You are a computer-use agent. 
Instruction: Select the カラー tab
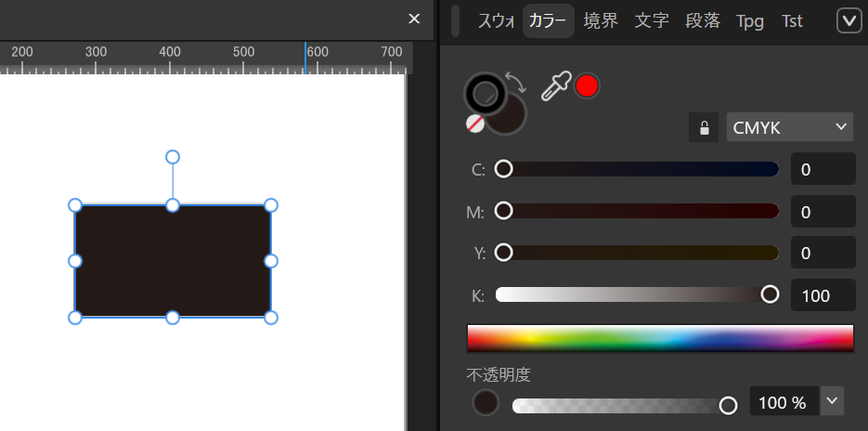click(548, 21)
